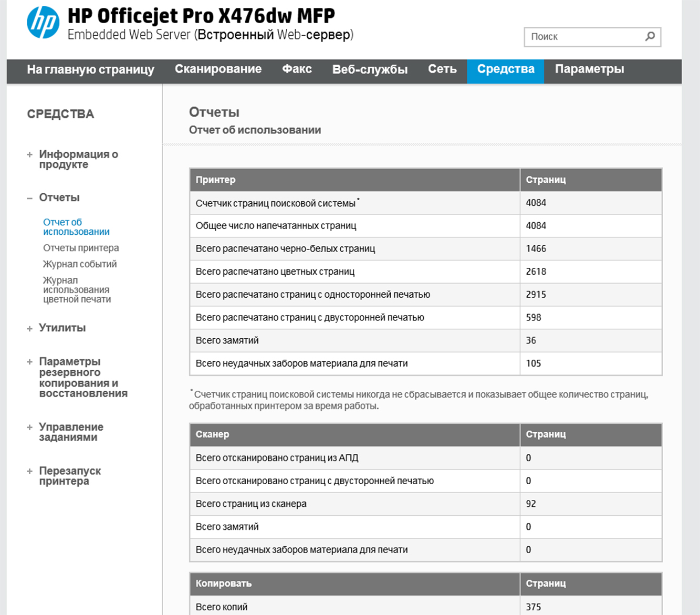Click the HP Officejet Pro X476dw MFP title
This screenshot has height=615, width=700.
(201, 16)
